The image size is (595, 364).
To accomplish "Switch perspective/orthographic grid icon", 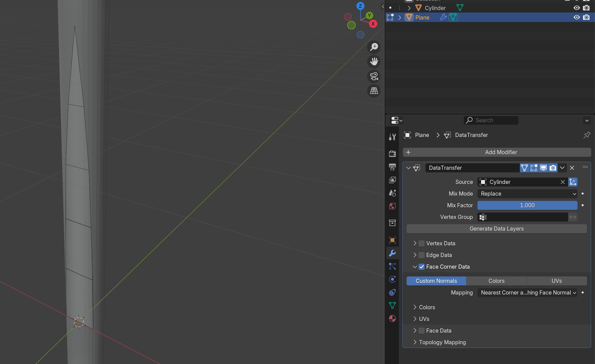I will 374,91.
